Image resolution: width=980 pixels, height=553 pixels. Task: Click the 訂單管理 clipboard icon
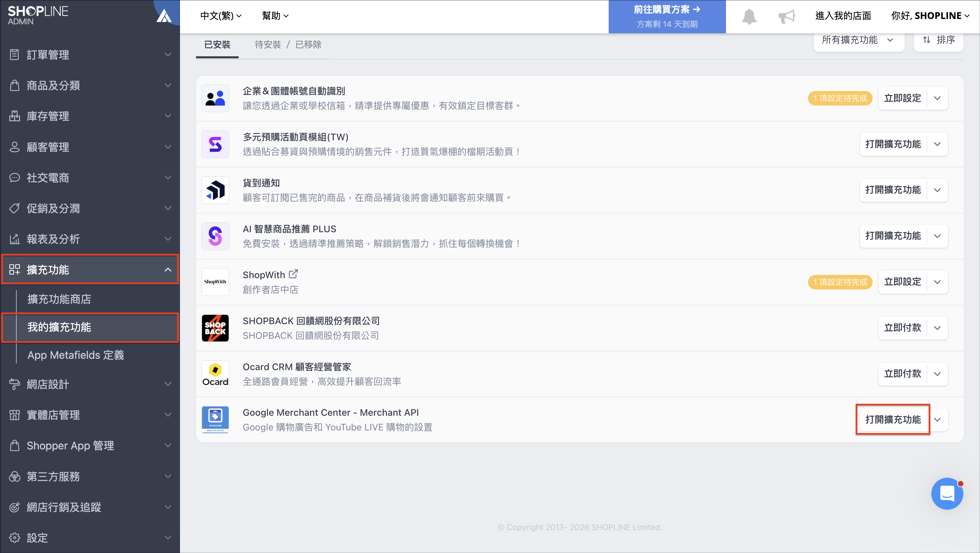14,55
